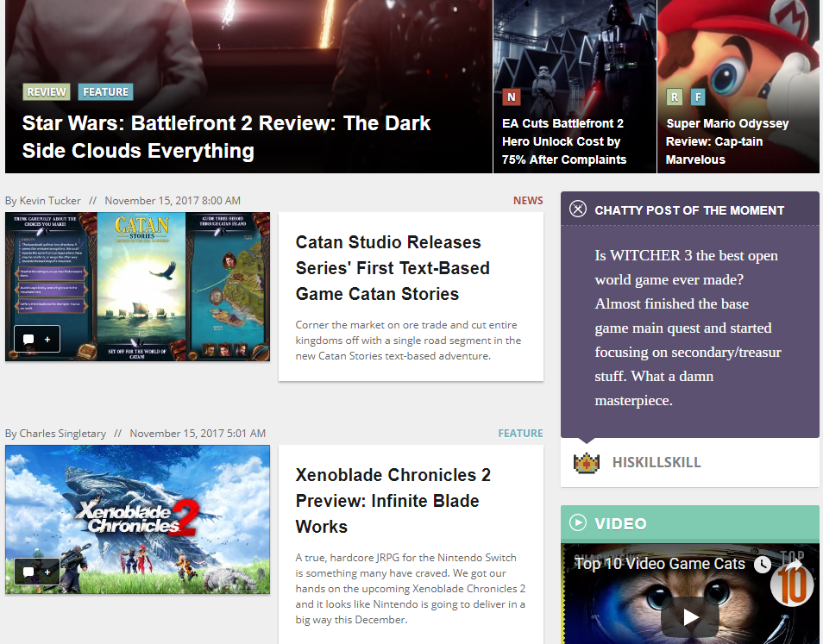Open the Witcher 3 chatty post text

[x=688, y=328]
